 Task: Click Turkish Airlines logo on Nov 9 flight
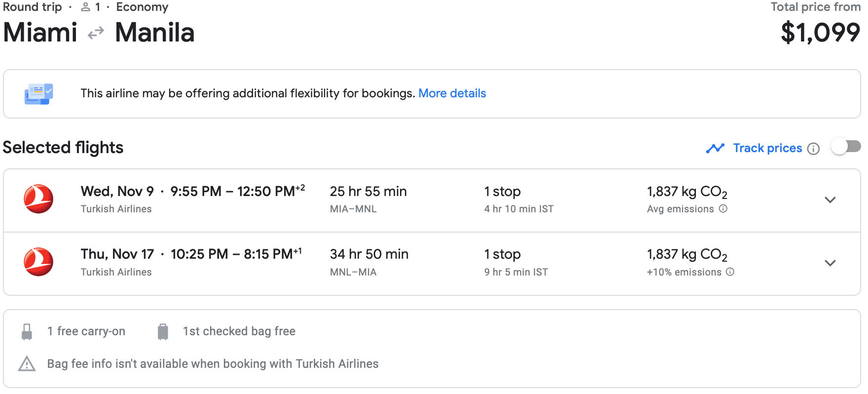pyautogui.click(x=38, y=199)
